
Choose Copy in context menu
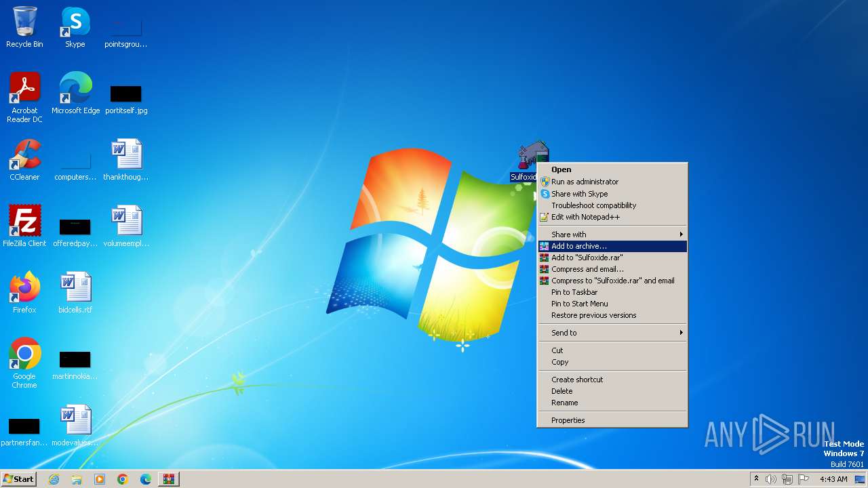tap(612, 362)
